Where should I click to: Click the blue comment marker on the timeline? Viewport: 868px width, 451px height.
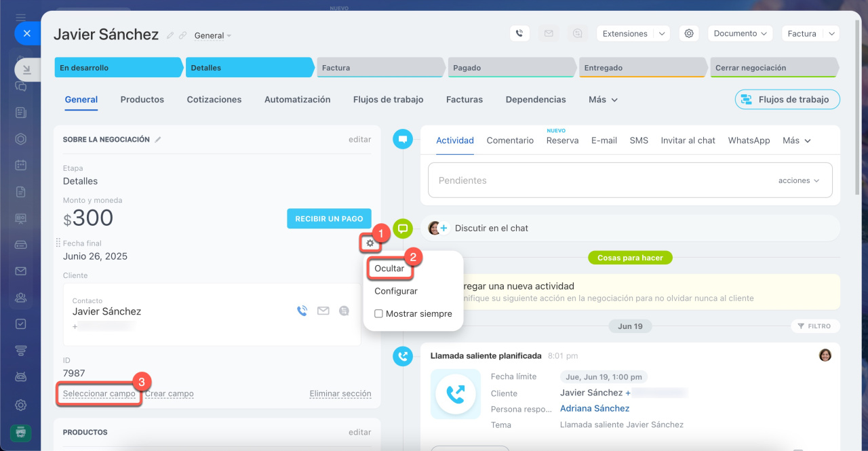(403, 139)
